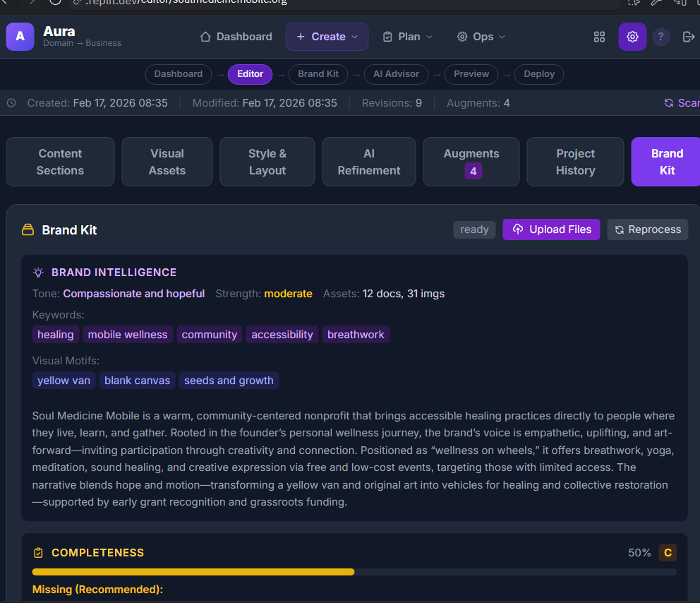Go to Dashboard in the top navigation

pyautogui.click(x=236, y=37)
